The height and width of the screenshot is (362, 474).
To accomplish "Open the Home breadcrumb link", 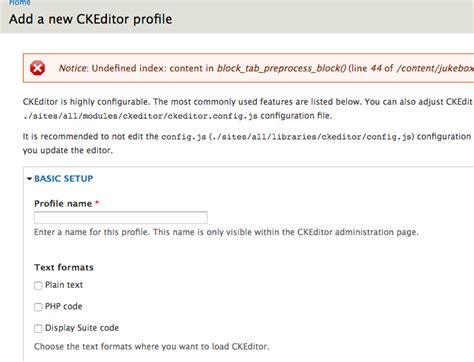I will [20, 3].
